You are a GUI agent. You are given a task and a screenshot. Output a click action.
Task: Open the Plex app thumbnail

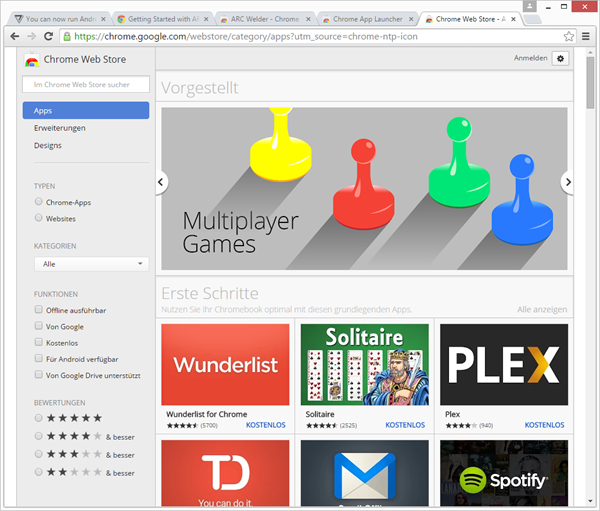[x=504, y=364]
